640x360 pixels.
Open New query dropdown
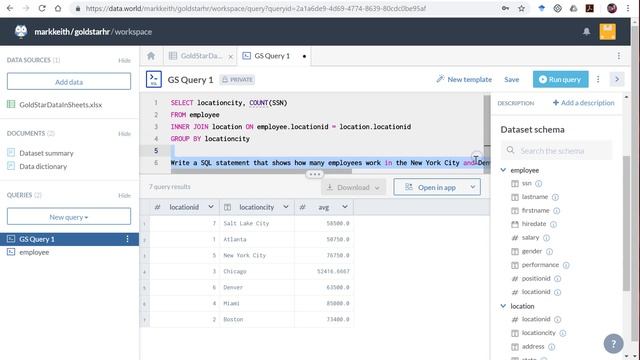click(69, 217)
